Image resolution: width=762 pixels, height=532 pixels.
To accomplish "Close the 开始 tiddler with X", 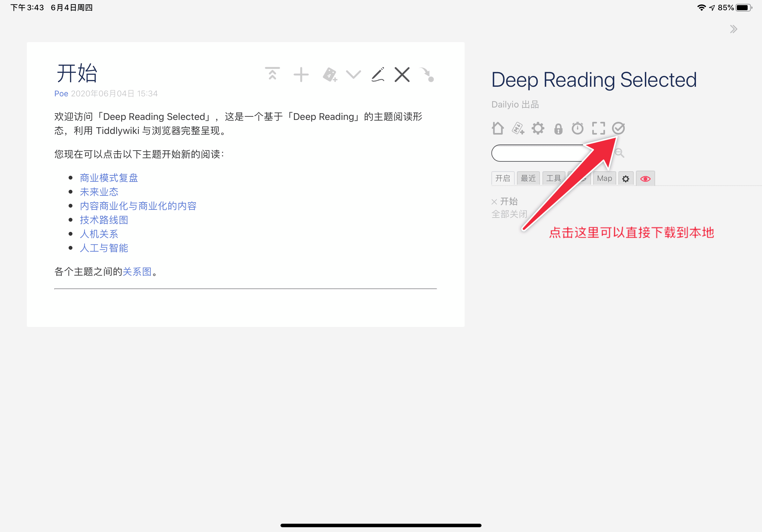I will click(402, 74).
